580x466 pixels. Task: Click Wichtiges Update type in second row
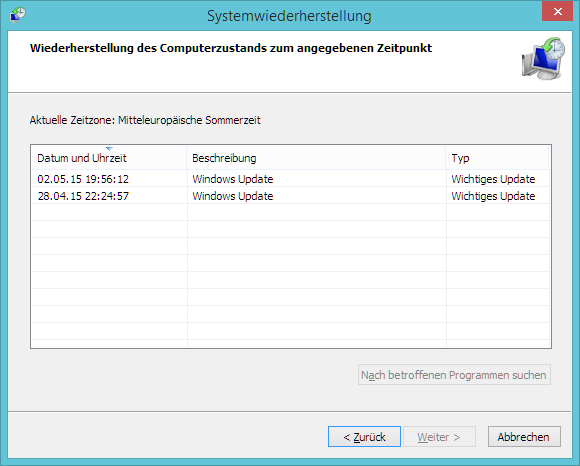click(493, 196)
